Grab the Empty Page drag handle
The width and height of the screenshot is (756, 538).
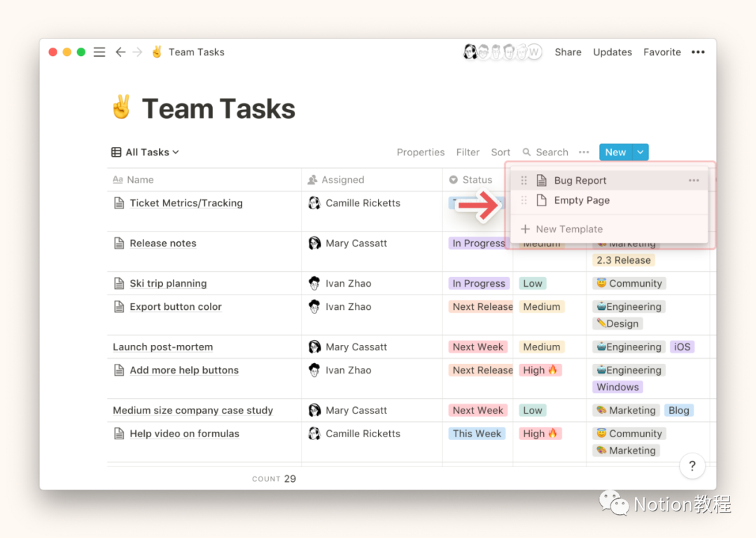tap(524, 201)
